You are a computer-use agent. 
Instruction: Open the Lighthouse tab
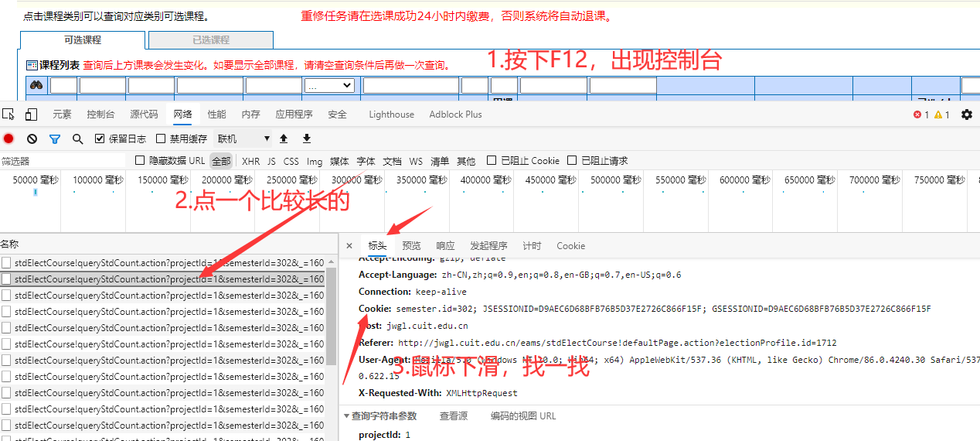pyautogui.click(x=392, y=115)
